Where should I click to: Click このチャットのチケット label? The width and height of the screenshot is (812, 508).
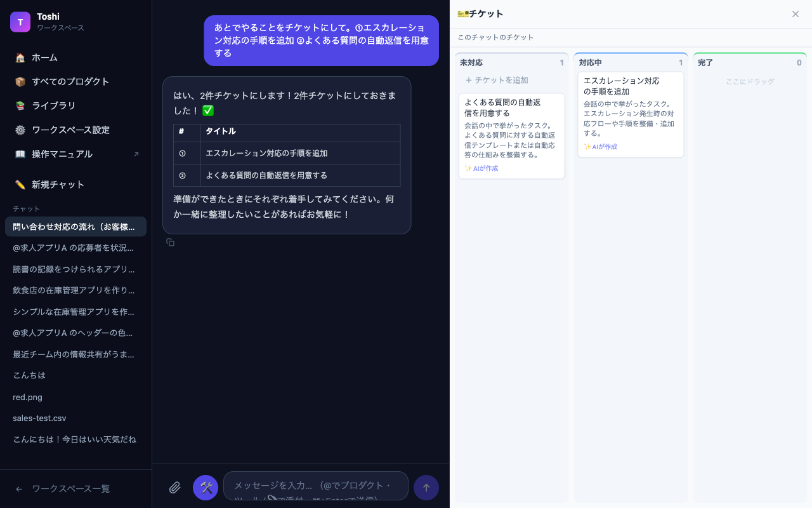[x=495, y=37]
